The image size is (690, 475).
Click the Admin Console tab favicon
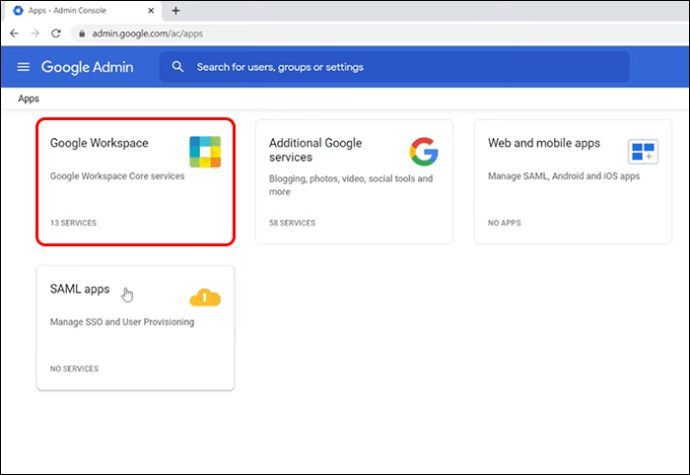coord(18,11)
